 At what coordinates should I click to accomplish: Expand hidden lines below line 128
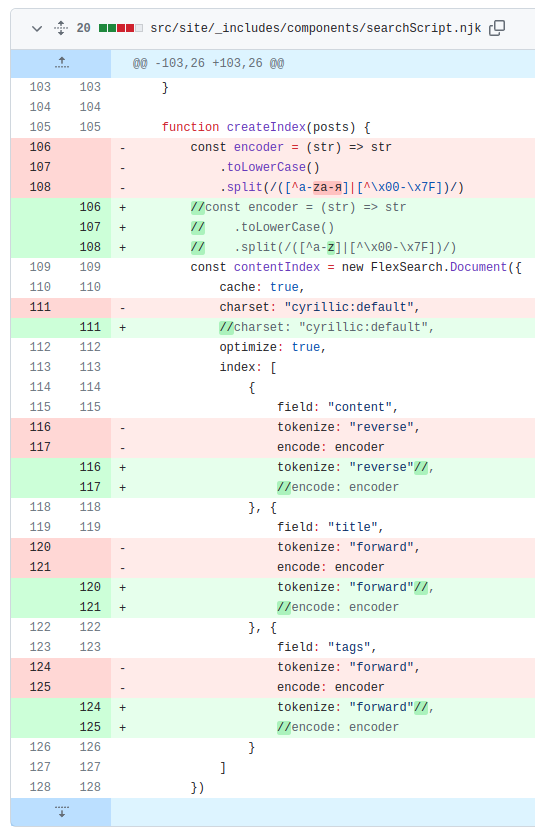click(61, 812)
